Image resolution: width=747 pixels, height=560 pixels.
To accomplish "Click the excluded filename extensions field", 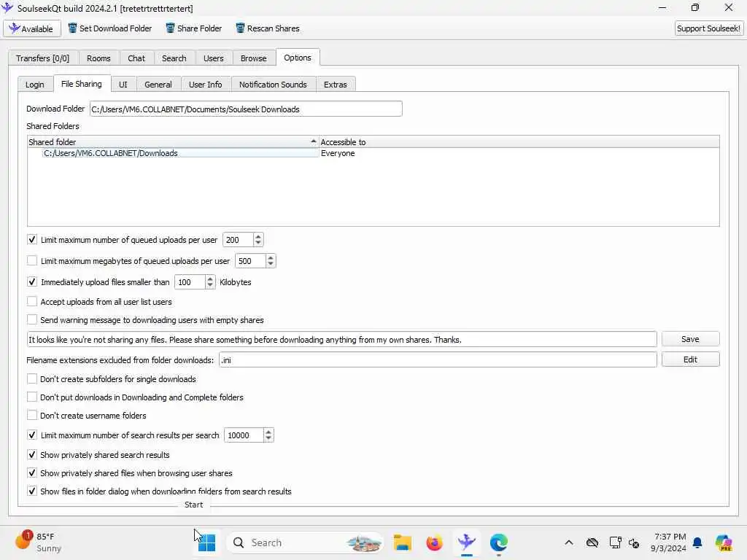I will [438, 360].
